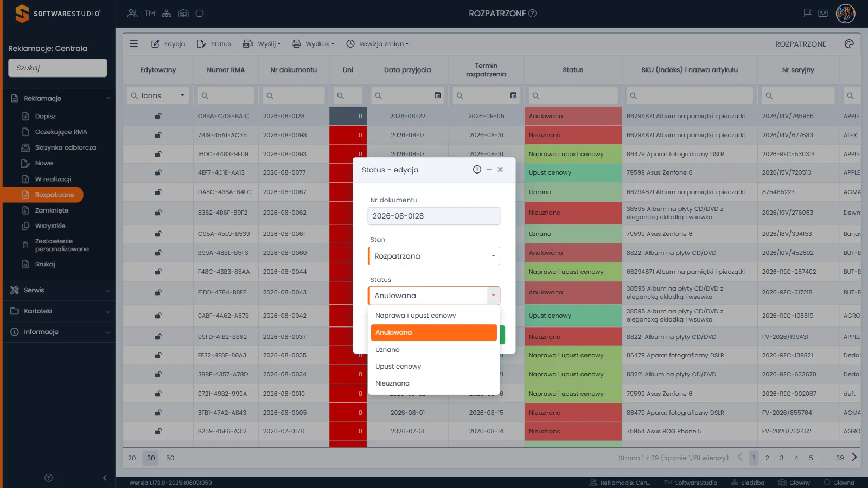Toggle the hamburger menu in the toolbar

coord(133,44)
